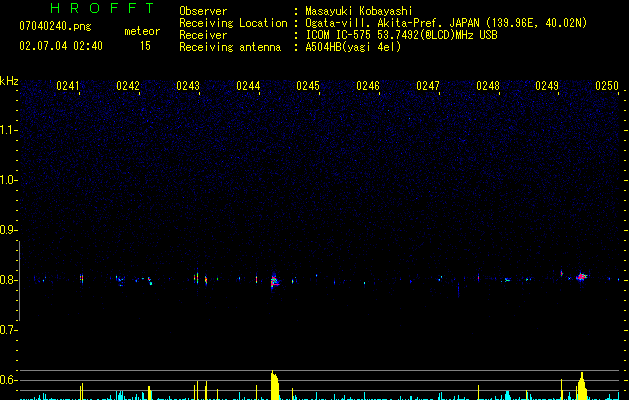Click the Observer field label
The height and width of the screenshot is (400, 629).
(x=203, y=11)
